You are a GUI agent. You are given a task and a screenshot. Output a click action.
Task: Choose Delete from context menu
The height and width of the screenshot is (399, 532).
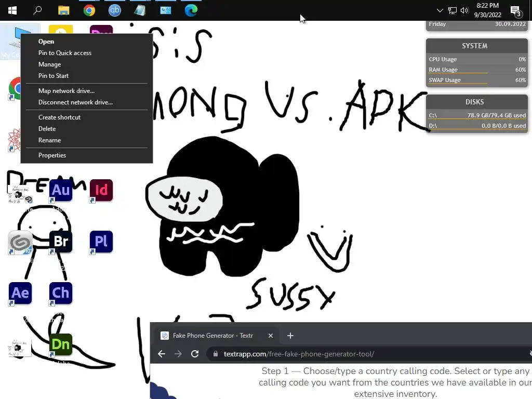coord(87,129)
